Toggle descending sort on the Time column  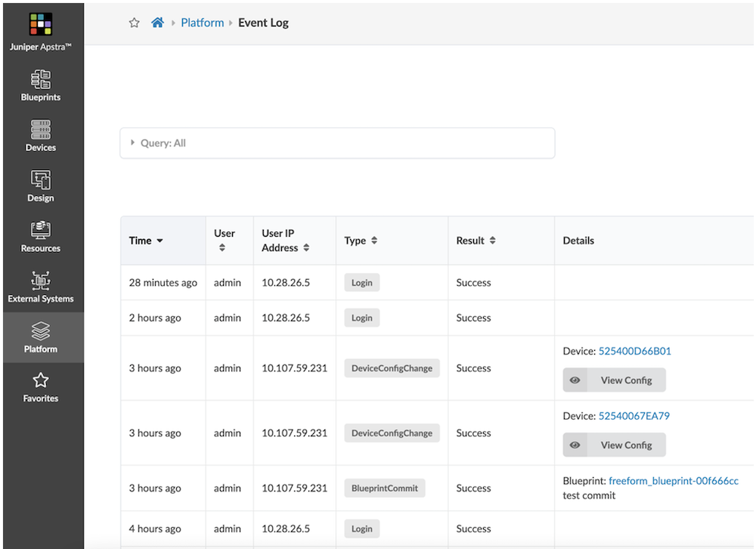coord(160,240)
